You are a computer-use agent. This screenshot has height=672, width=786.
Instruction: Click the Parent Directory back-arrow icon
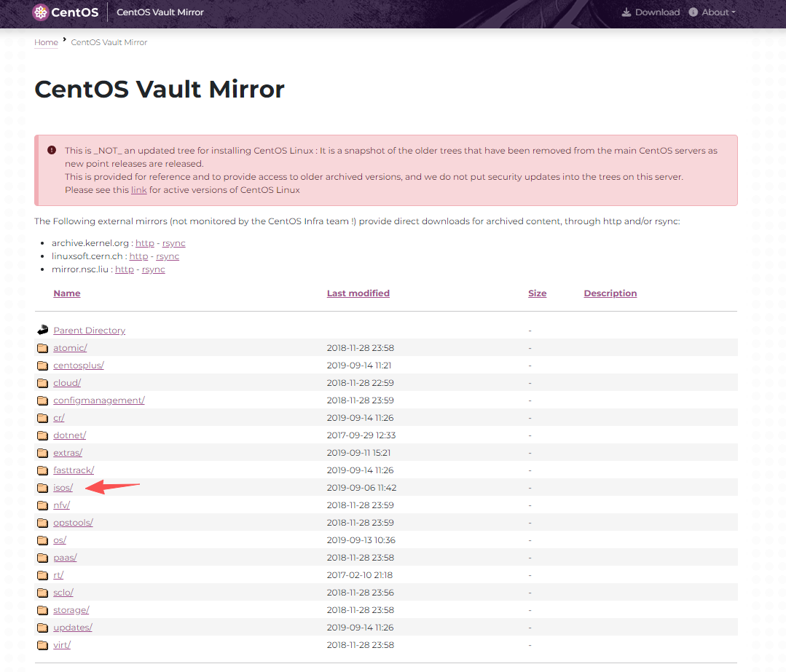pyautogui.click(x=42, y=330)
